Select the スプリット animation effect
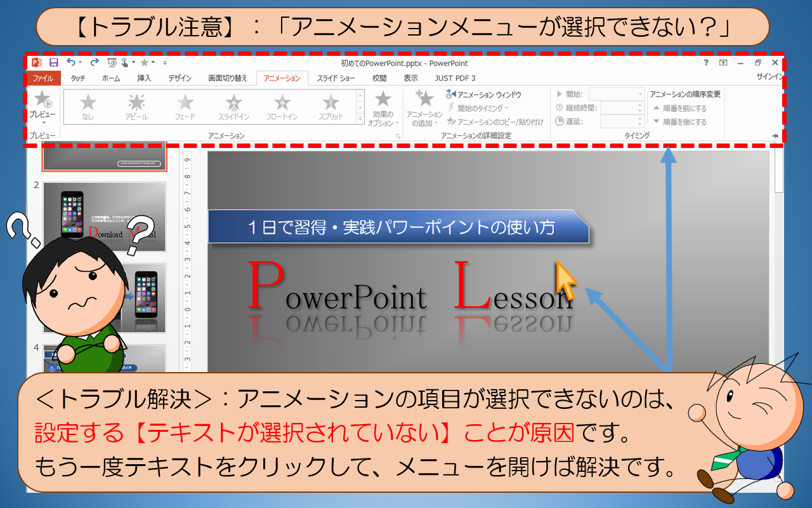812x508 pixels. 331,107
